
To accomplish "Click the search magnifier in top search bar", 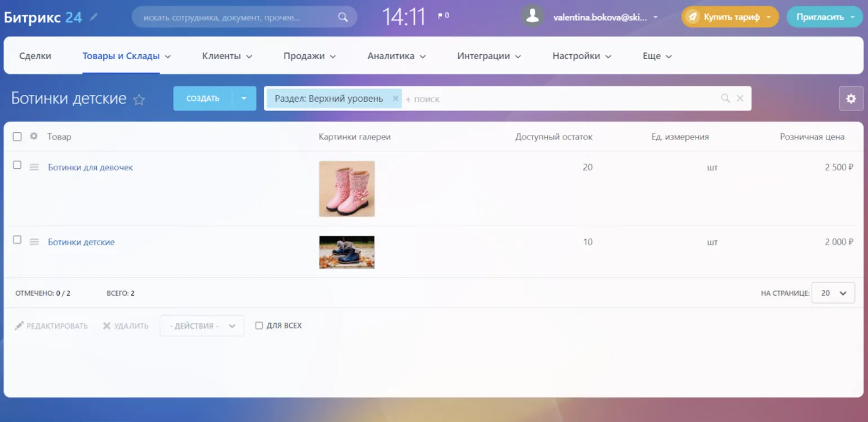I will (x=343, y=17).
